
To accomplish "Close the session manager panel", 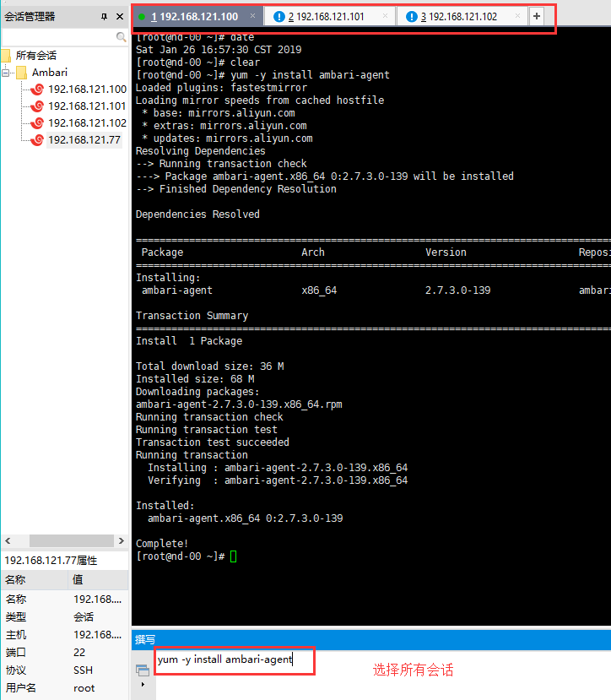I will [x=120, y=17].
